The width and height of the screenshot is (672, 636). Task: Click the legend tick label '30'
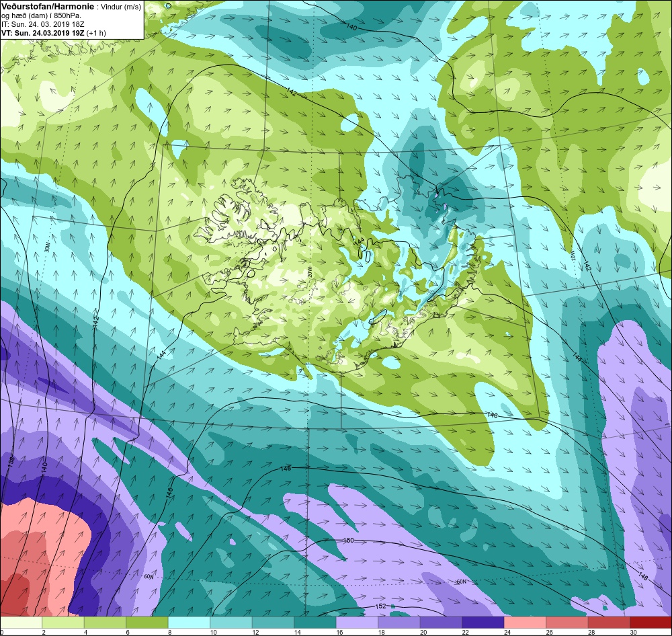[x=633, y=632]
